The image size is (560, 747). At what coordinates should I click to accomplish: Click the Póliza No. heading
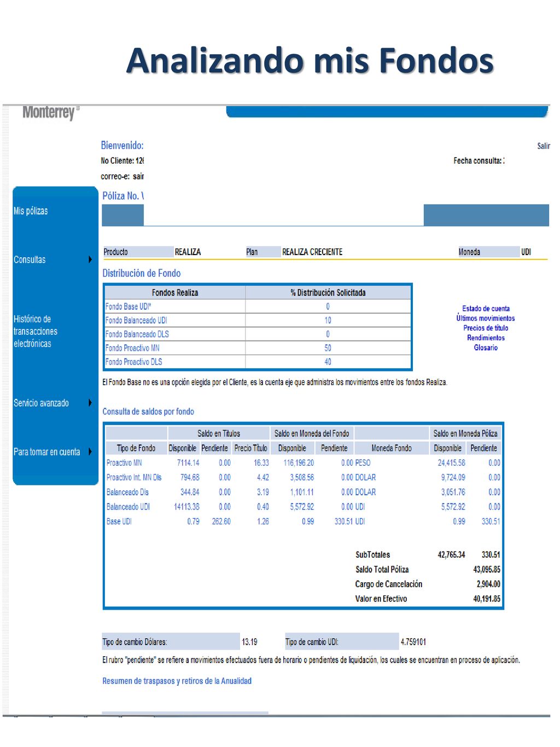pos(123,196)
